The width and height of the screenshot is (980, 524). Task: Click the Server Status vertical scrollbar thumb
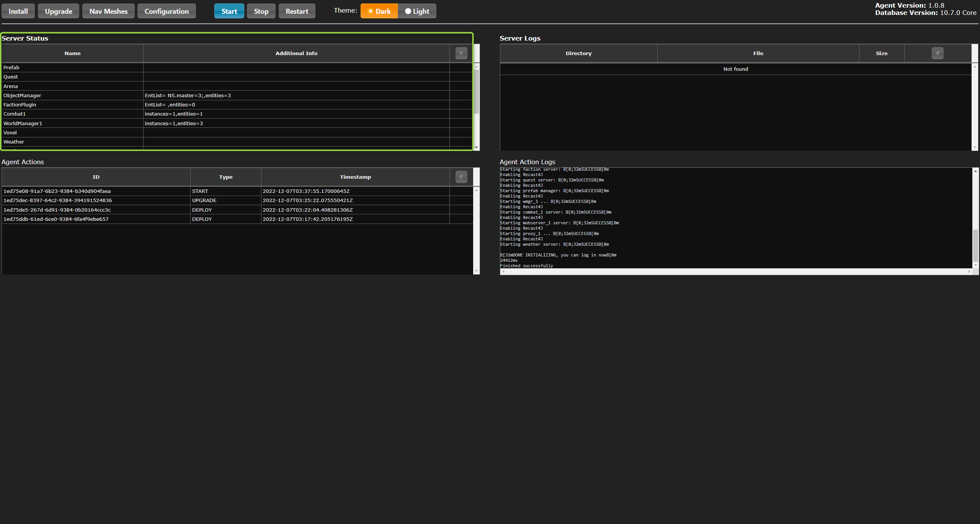[476, 91]
